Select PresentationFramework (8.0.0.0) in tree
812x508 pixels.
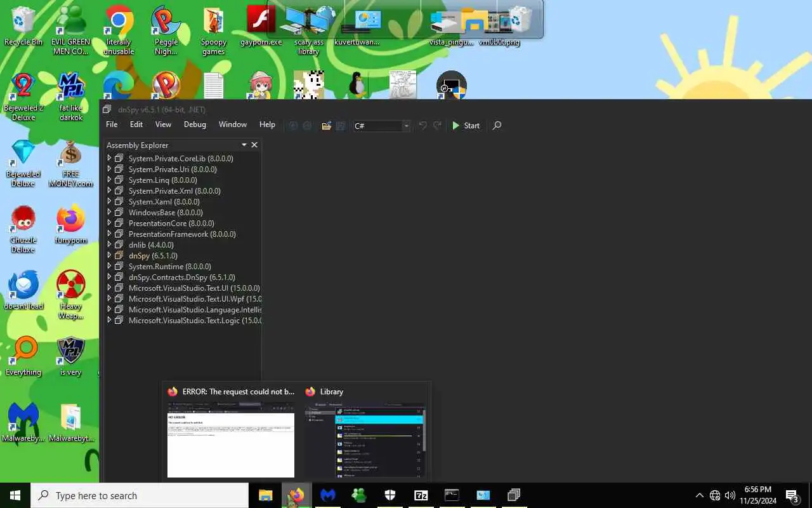182,234
